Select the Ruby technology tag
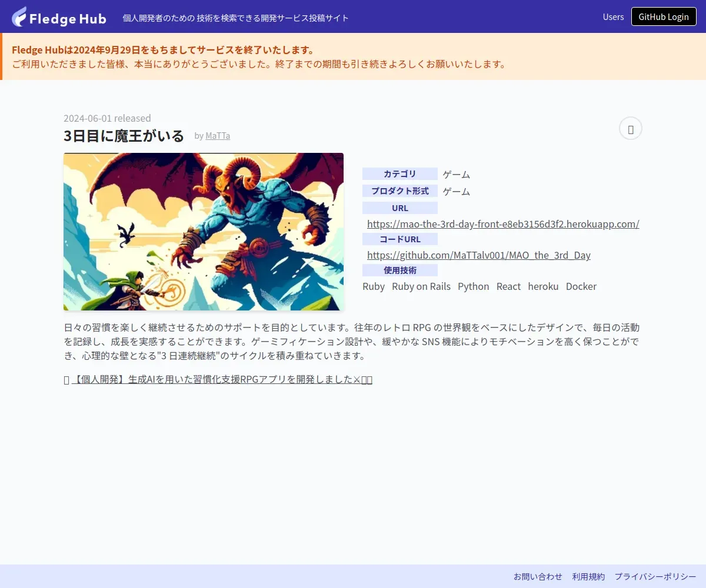Viewport: 706px width, 588px height. click(374, 286)
